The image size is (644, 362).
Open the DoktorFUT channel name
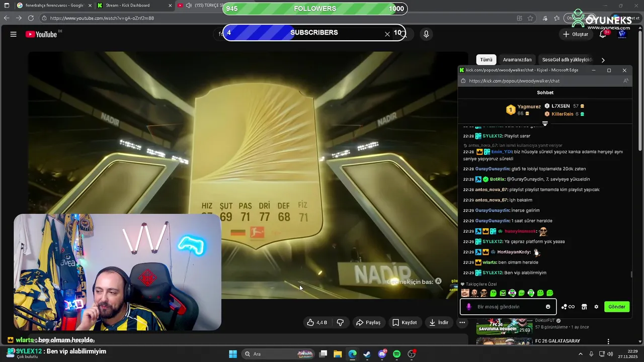[545, 320]
